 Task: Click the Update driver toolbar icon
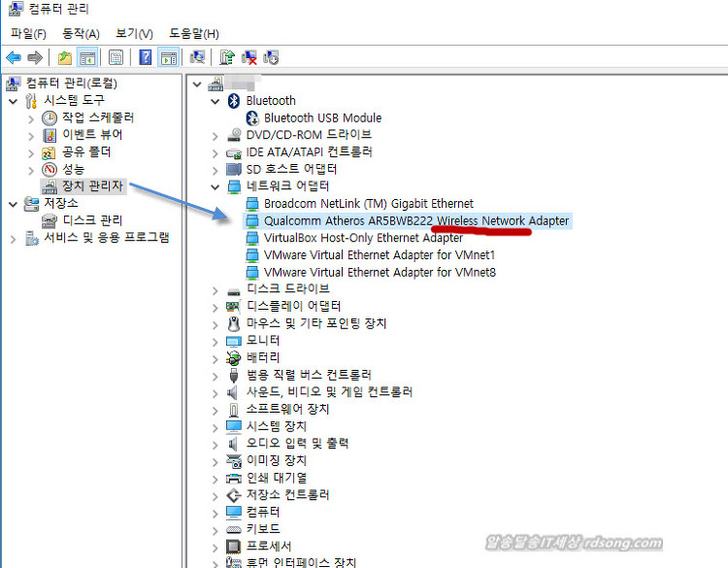click(x=226, y=57)
